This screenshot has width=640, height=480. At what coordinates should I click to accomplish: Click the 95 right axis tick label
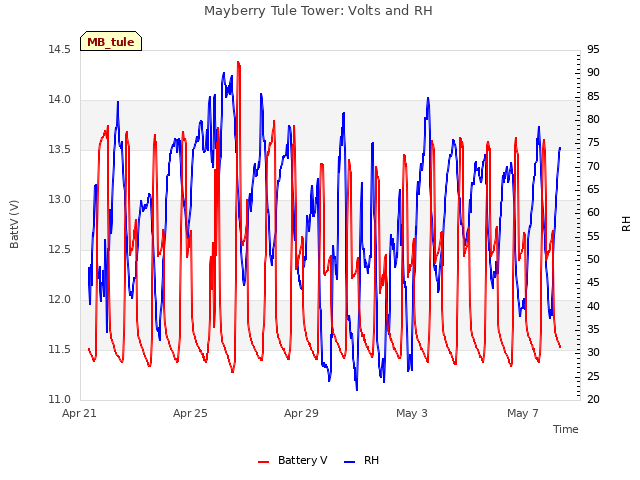pyautogui.click(x=593, y=49)
